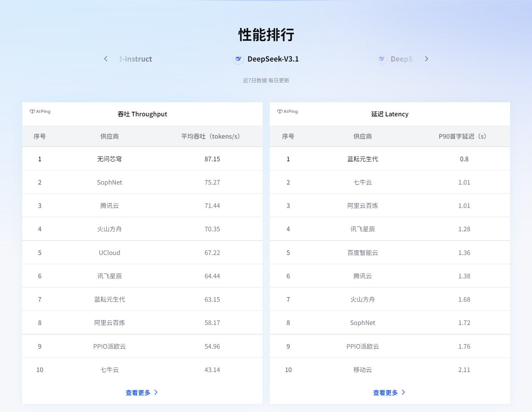Click throughput value 63.15
532x412 pixels.
click(212, 300)
